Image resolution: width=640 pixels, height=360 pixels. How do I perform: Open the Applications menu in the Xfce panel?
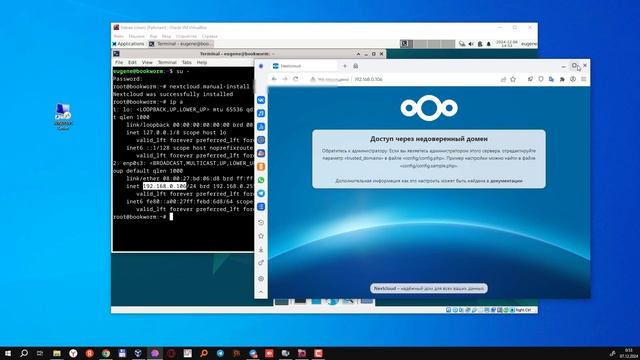(129, 44)
